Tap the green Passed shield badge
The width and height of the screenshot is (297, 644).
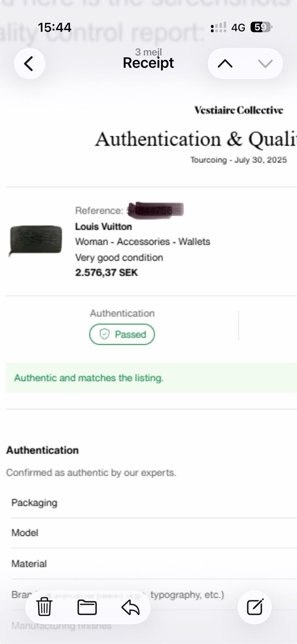point(122,334)
